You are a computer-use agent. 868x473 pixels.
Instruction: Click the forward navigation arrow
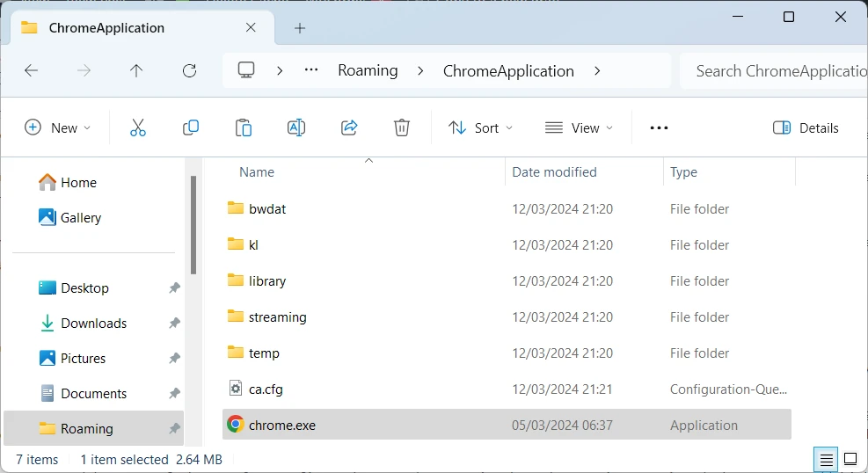(x=84, y=71)
